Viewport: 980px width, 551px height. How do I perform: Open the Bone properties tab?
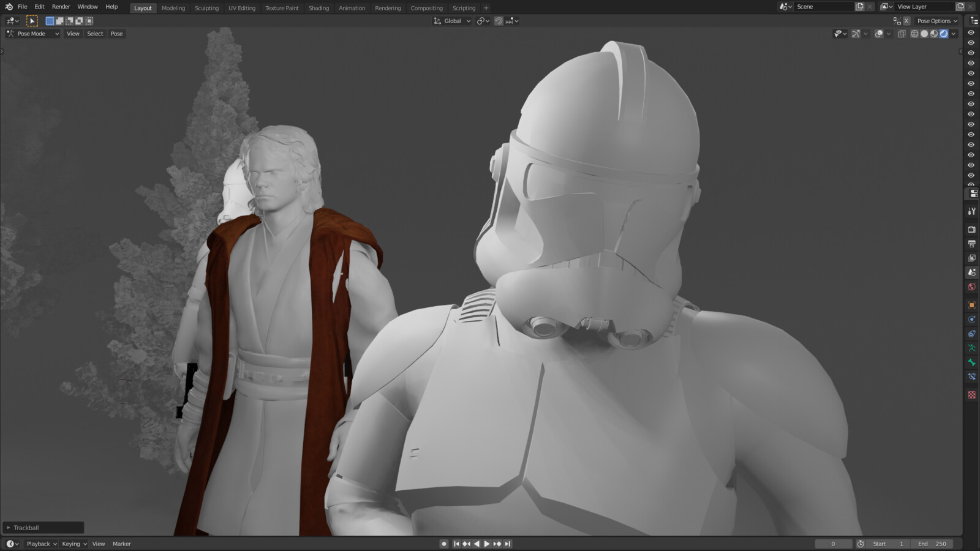click(x=971, y=362)
